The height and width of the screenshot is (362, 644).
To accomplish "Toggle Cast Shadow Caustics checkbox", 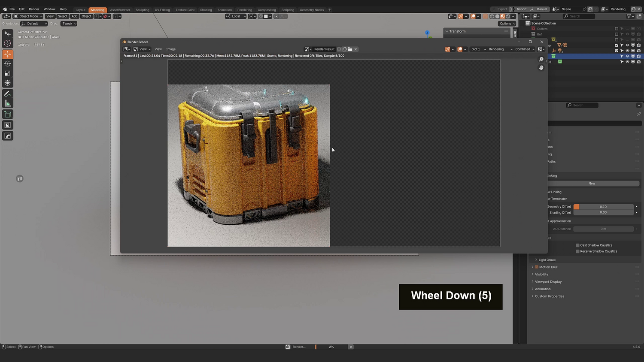I will pyautogui.click(x=577, y=245).
